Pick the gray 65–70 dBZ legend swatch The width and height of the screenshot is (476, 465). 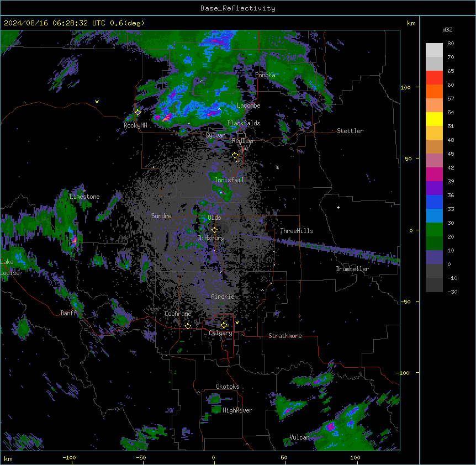[x=434, y=64]
